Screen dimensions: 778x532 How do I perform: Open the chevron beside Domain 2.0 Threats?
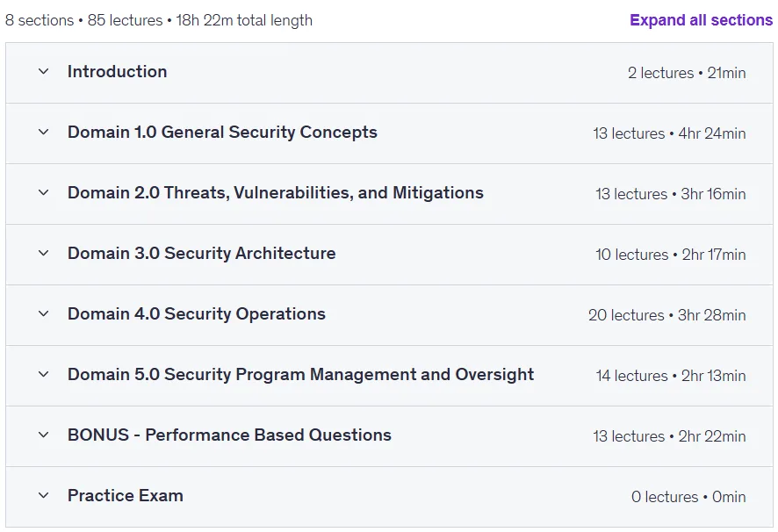44,192
